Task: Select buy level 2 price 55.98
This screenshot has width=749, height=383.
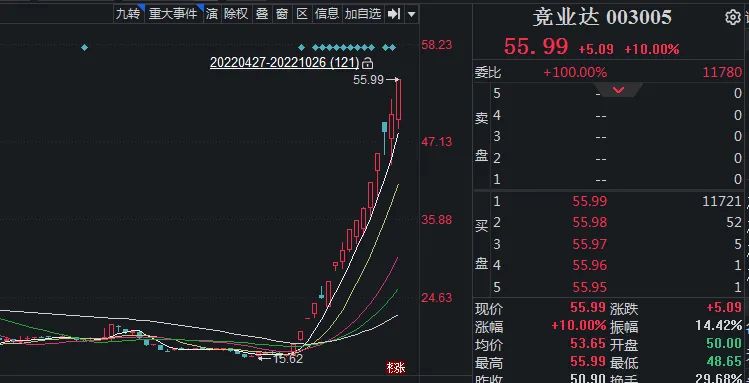Action: click(590, 223)
